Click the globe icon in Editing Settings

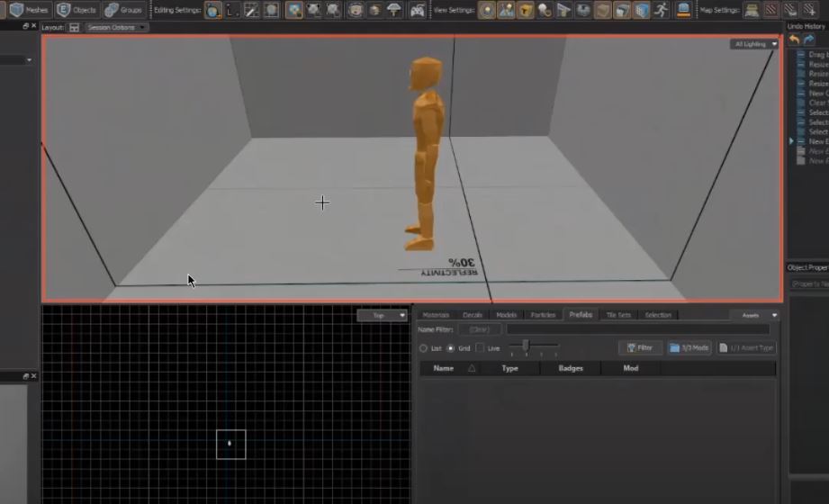[212, 10]
